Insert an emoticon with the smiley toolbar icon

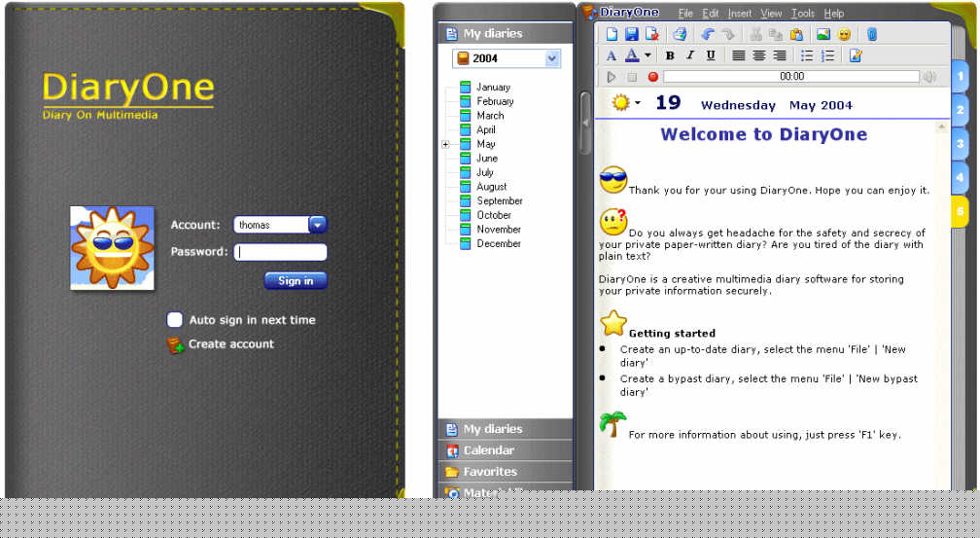pyautogui.click(x=844, y=34)
